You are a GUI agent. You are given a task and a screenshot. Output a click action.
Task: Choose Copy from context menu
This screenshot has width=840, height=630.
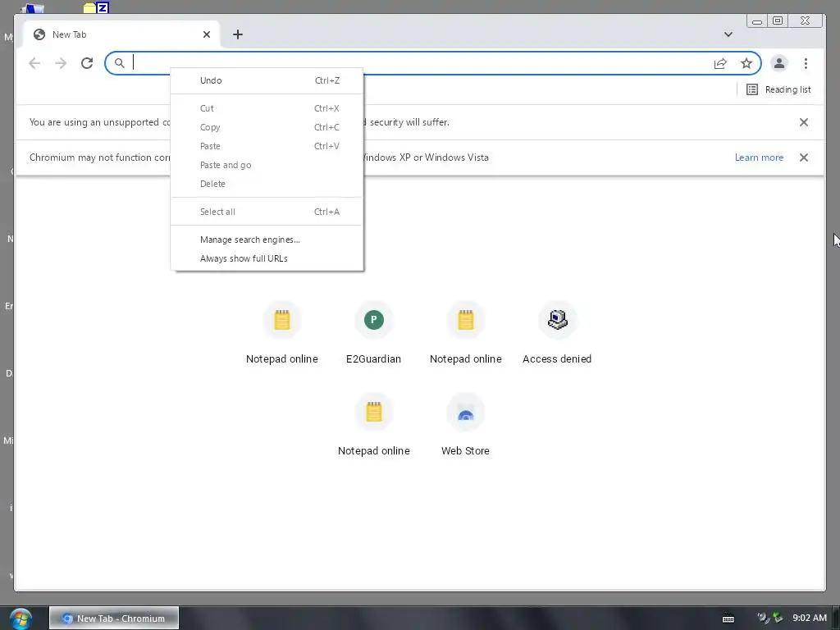click(267, 127)
